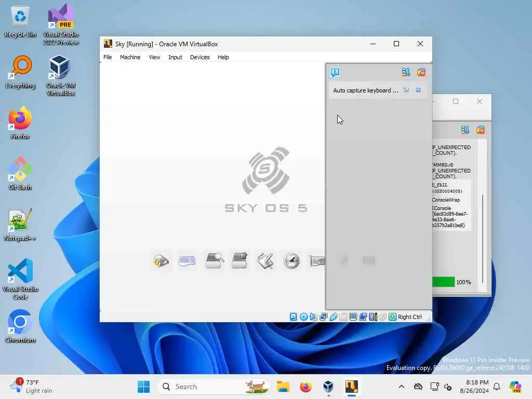Maximize the Sky VM window
Viewport: 532px width, 399px height.
[396, 44]
